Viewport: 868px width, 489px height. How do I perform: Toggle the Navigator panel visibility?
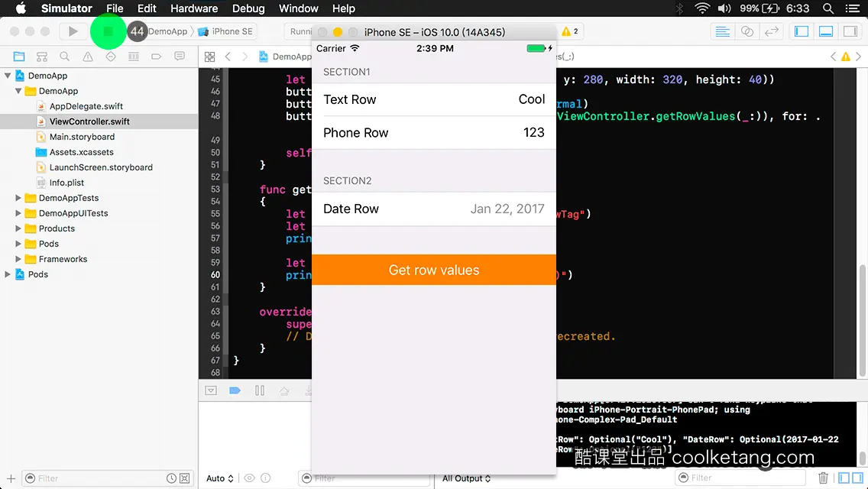click(x=802, y=31)
